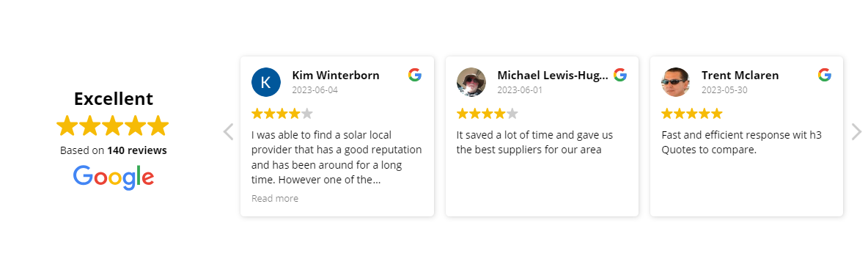
Task: Open the large Google logo under reviews summary
Action: point(114,178)
